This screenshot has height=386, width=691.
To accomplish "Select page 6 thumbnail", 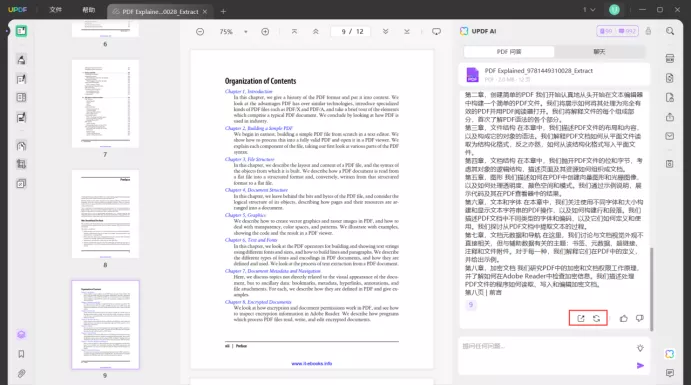I will click(105, 29).
